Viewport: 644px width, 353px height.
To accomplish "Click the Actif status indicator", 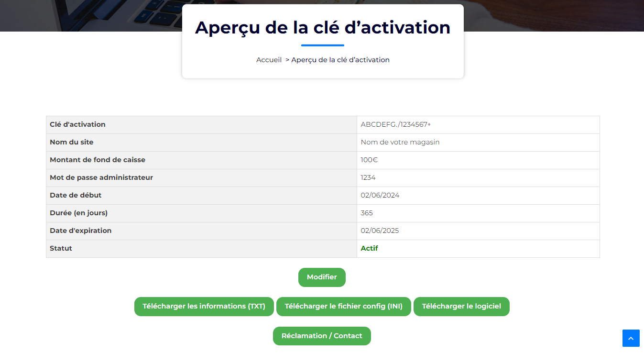I will (x=369, y=248).
